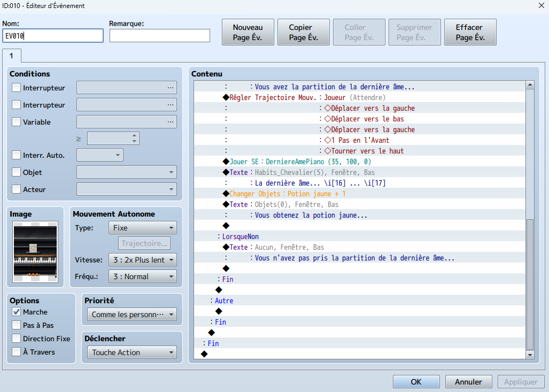Click the Nom text field
This screenshot has height=392, width=549.
point(53,36)
